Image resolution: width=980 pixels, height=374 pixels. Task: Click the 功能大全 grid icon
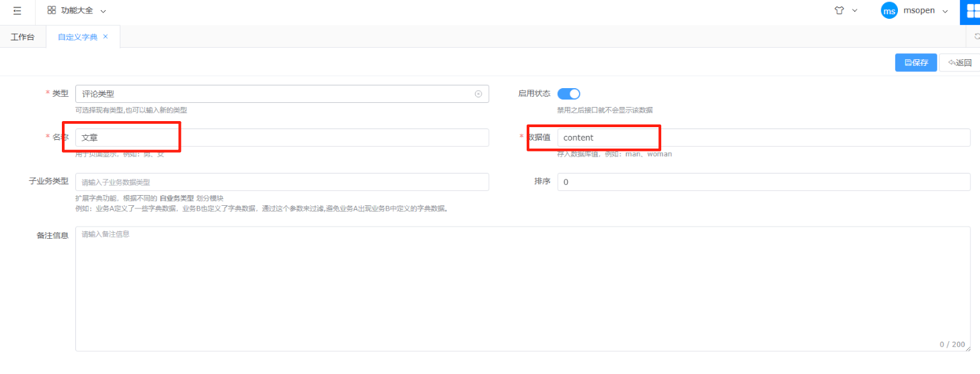pyautogui.click(x=52, y=11)
